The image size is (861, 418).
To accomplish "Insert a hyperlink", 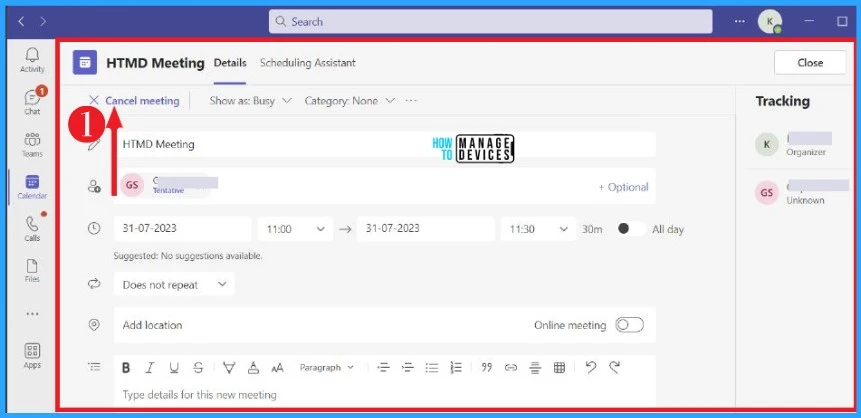I will click(511, 368).
